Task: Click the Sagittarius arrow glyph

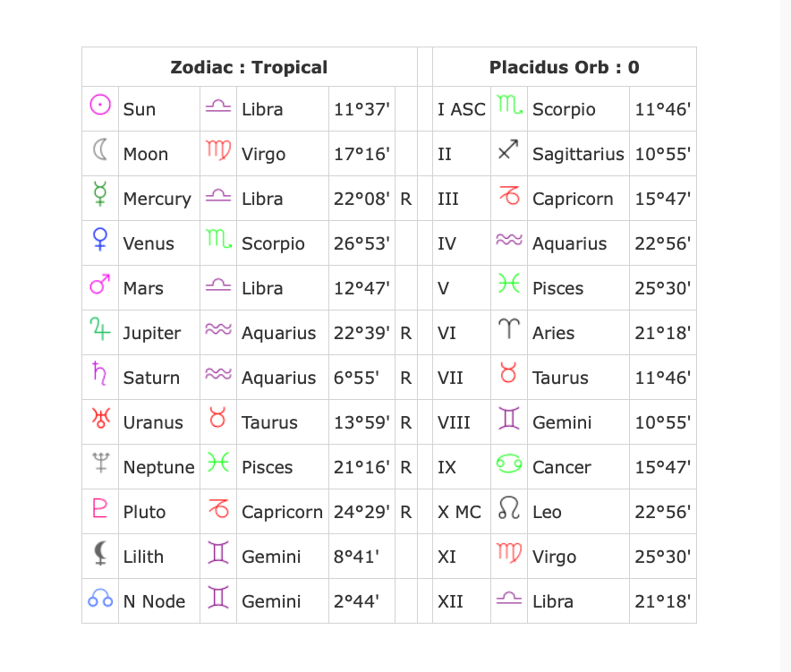Action: tap(508, 152)
